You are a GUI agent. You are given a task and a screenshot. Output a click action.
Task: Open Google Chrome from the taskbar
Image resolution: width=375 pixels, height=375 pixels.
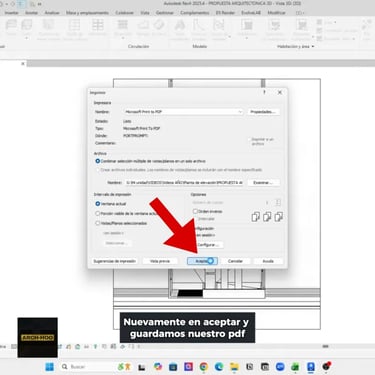pos(204,367)
